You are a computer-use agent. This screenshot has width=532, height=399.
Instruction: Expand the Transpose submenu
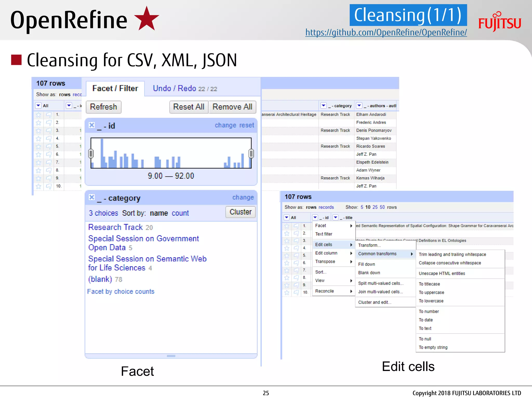point(334,262)
